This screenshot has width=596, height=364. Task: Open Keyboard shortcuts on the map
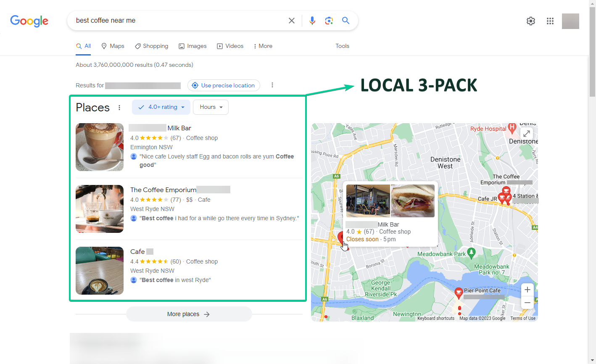click(x=436, y=319)
